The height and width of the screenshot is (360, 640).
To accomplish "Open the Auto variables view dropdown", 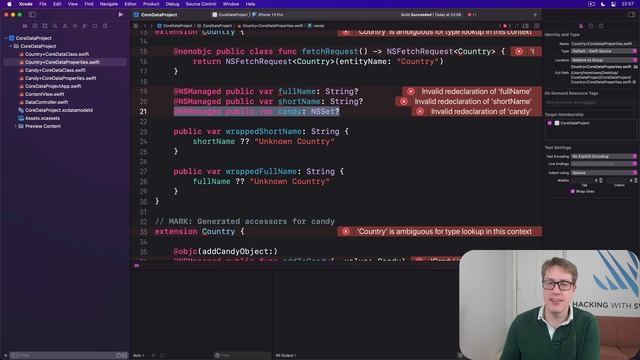I will point(139,356).
